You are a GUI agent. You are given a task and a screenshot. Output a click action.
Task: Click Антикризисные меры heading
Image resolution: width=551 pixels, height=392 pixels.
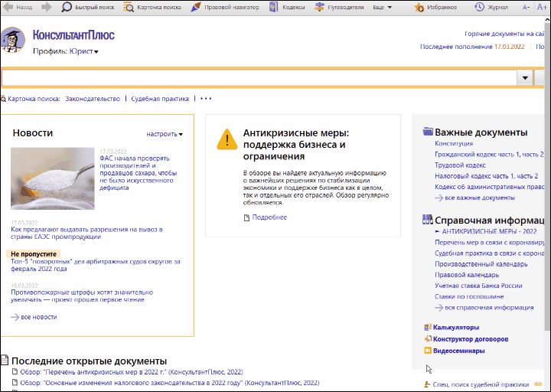(x=296, y=145)
